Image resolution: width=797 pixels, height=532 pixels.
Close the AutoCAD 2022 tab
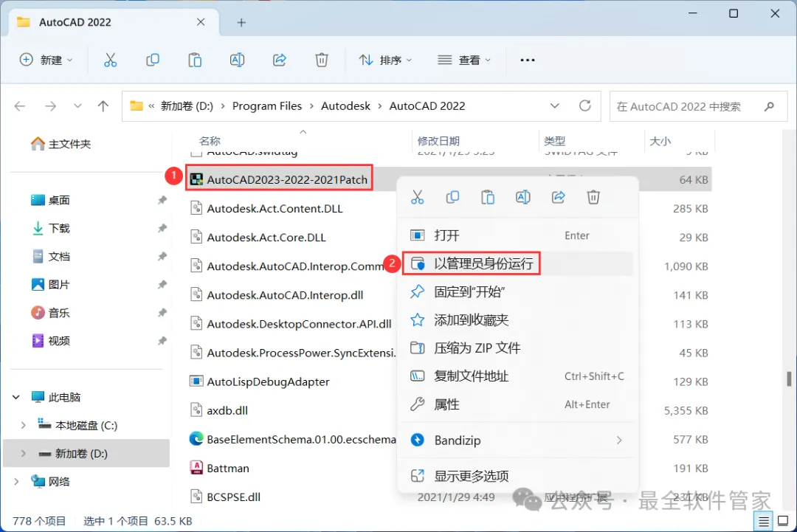tap(201, 22)
